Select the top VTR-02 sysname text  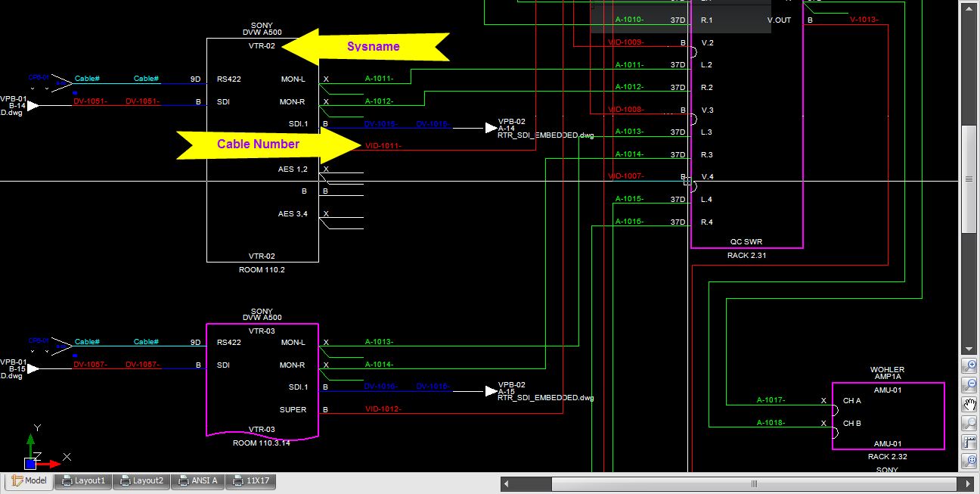pyautogui.click(x=262, y=46)
